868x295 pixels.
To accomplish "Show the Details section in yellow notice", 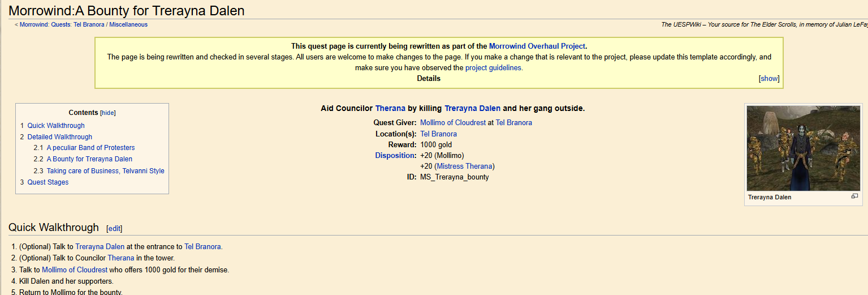I will [769, 79].
